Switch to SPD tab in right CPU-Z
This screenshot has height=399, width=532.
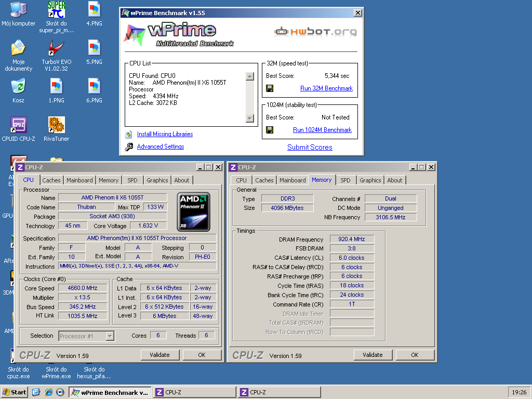345,180
